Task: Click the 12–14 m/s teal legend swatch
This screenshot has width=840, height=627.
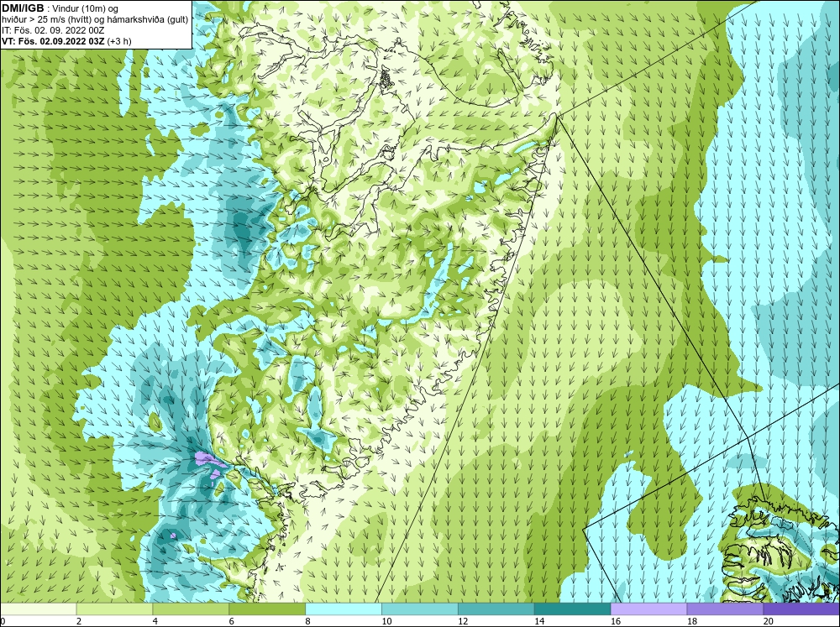Action: (496, 609)
